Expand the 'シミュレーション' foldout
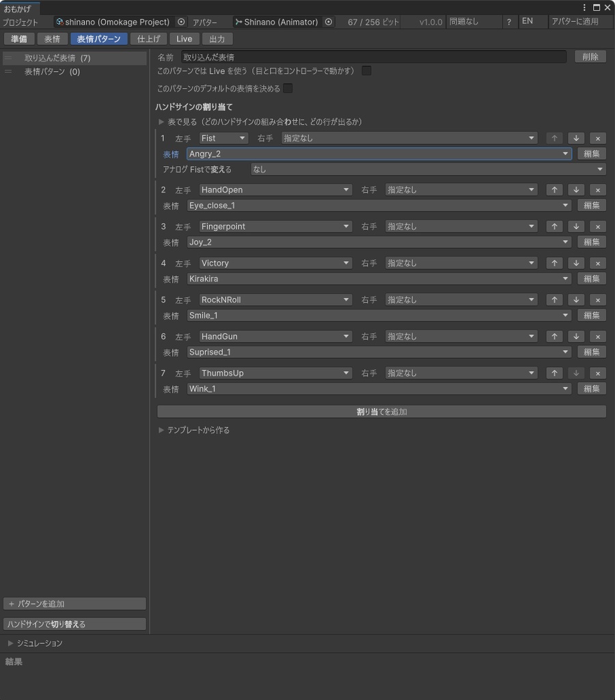Screen dimensions: 615x700 pyautogui.click(x=10, y=643)
